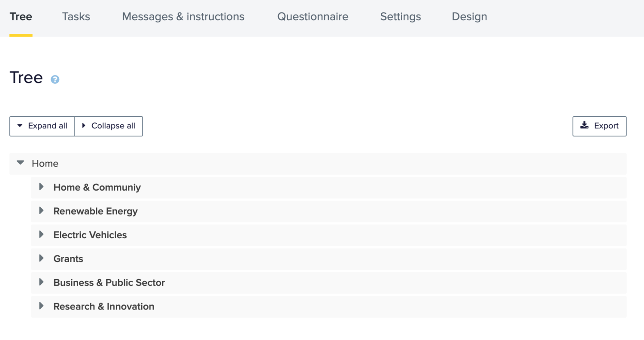Viewport: 644px width, 340px height.
Task: Click the Collapse all button
Action: pos(109,126)
